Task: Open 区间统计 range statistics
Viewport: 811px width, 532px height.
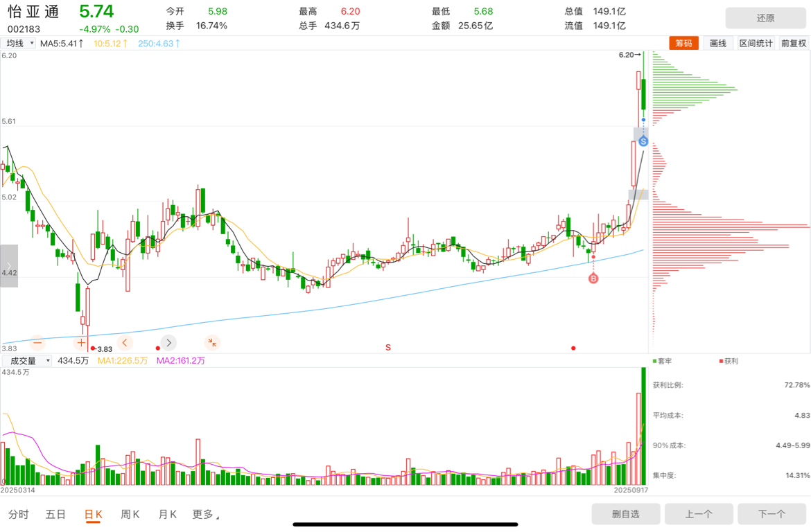Action: 756,44
